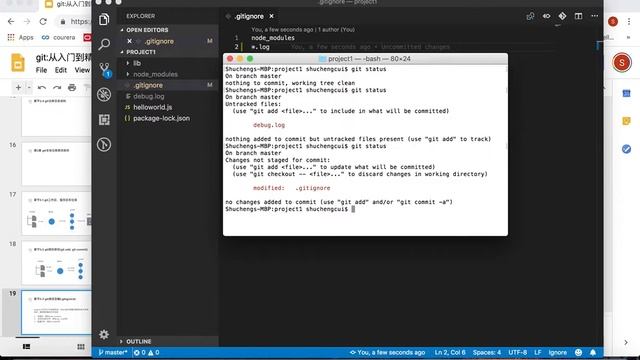Click Undo in Slides toolbar
Viewport: 640px width, 360px height.
[x=42, y=87]
